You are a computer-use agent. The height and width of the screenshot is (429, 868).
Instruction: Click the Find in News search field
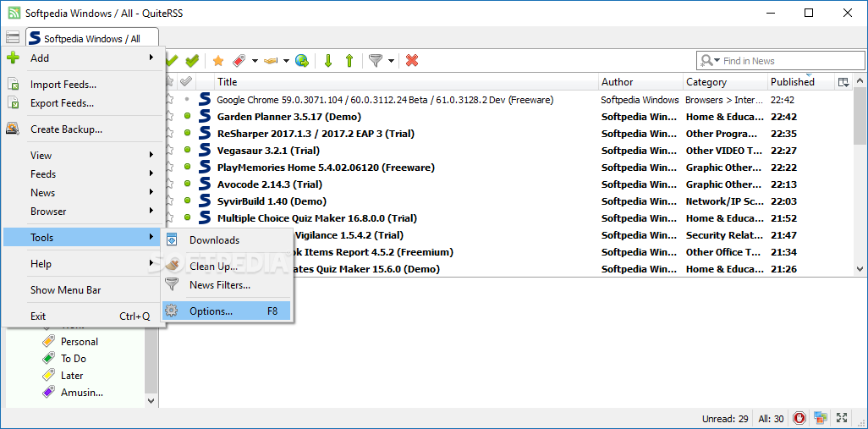point(781,60)
